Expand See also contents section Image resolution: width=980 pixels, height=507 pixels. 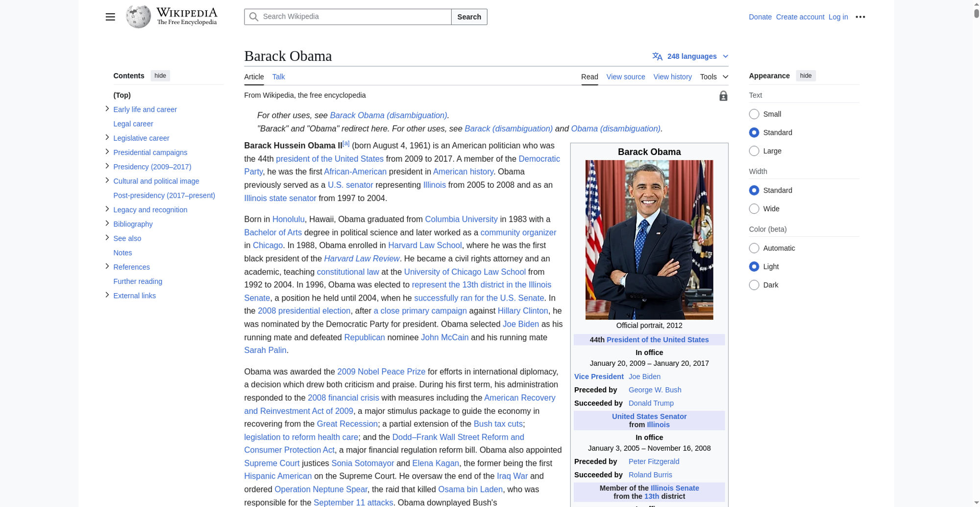(x=107, y=237)
